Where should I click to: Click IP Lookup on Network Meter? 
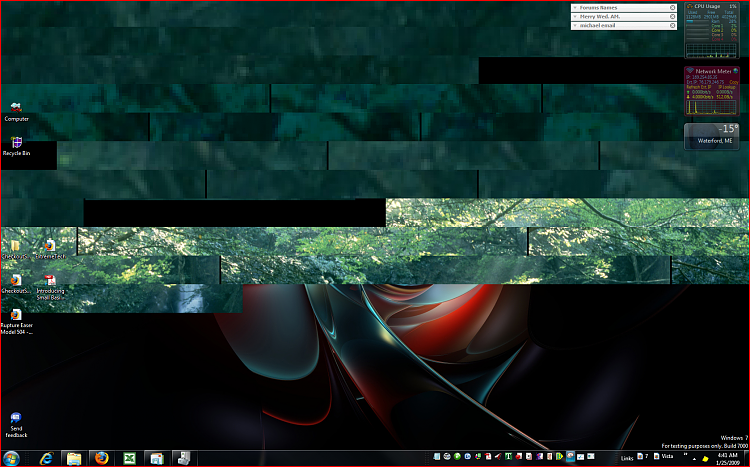pyautogui.click(x=726, y=87)
